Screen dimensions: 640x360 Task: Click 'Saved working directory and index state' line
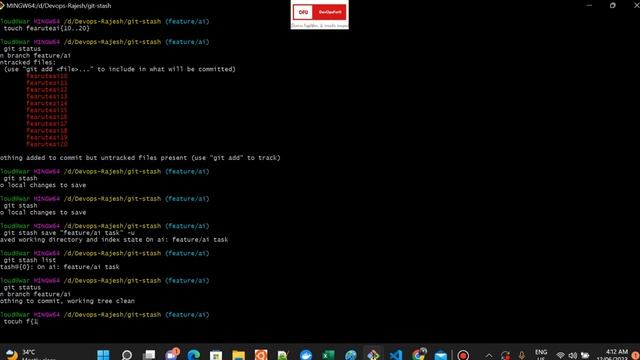114,240
